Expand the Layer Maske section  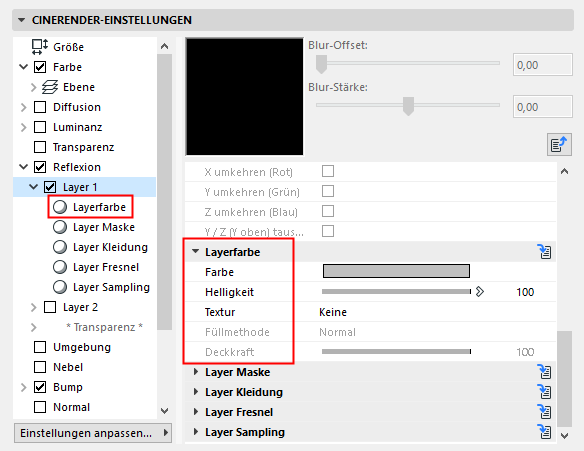coord(196,372)
